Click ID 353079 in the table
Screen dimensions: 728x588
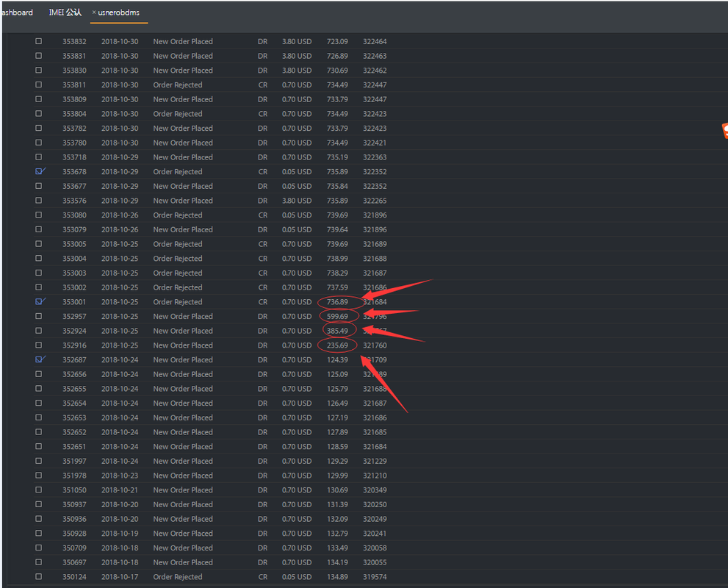coord(74,229)
